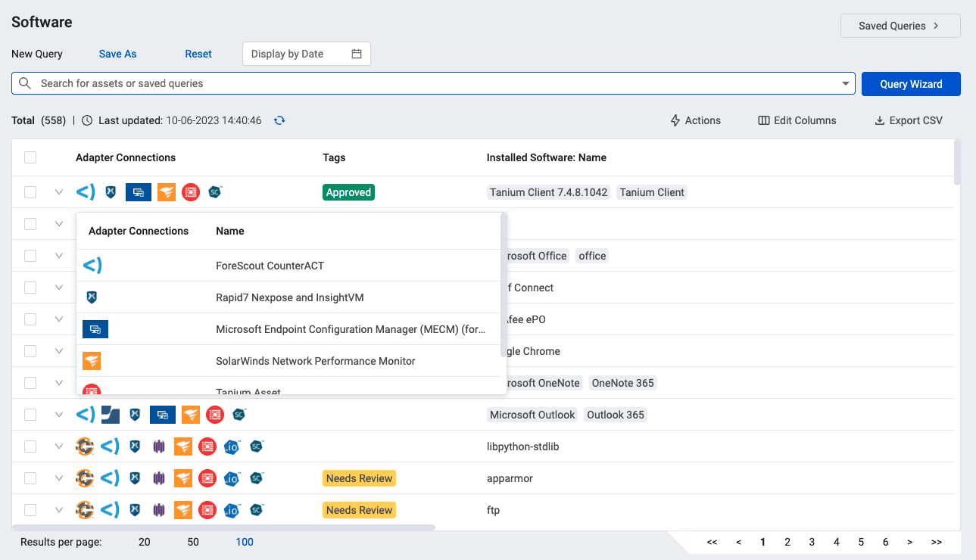Select all rows with the header checkbox

(30, 157)
